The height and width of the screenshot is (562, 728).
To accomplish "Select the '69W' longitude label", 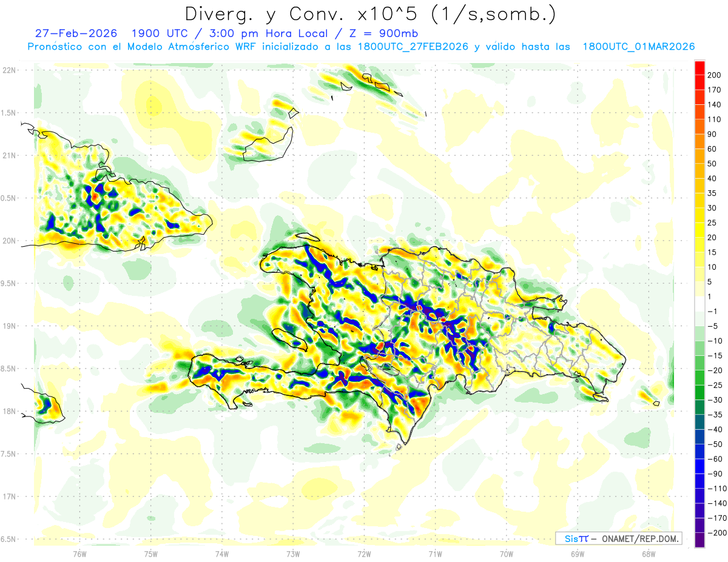I will point(578,554).
